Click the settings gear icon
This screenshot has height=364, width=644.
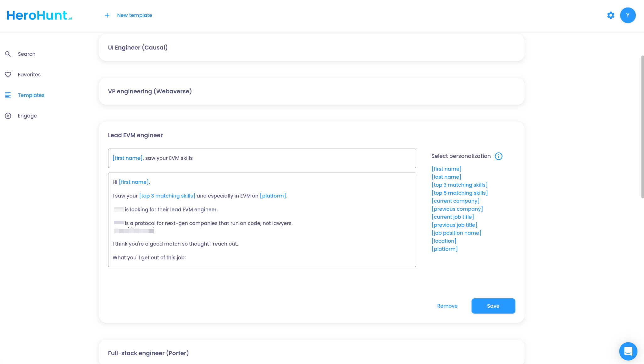click(x=611, y=15)
